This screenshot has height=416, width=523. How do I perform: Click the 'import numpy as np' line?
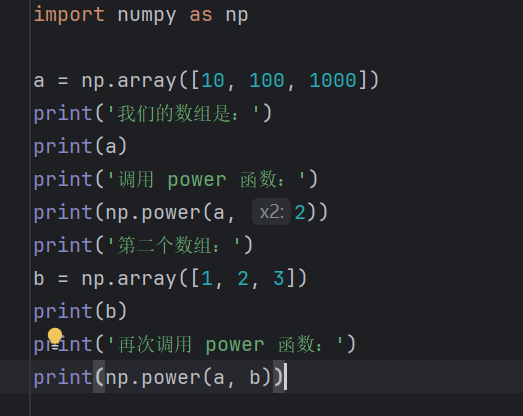coord(141,15)
